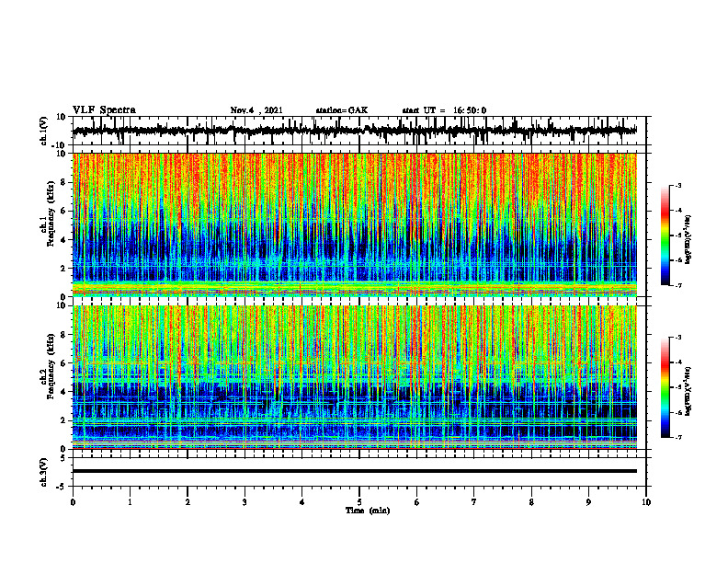The image size is (728, 563).
Task: Click the "-7" label on upper color scale
Action: coord(677,285)
